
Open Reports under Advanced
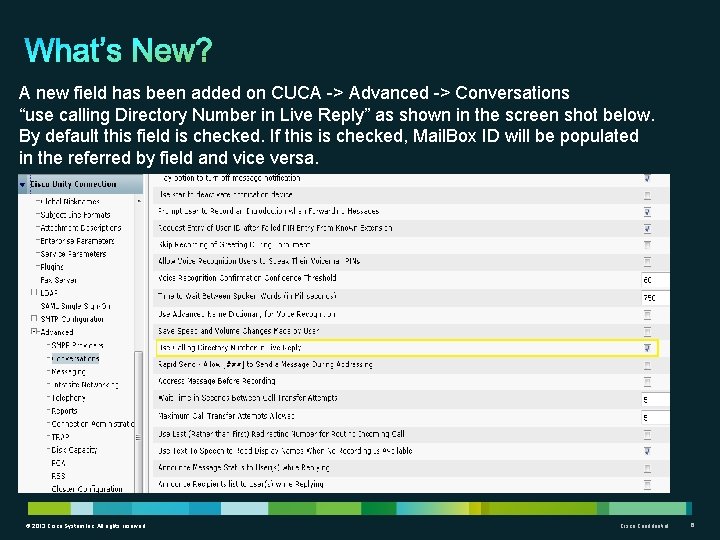click(x=64, y=411)
